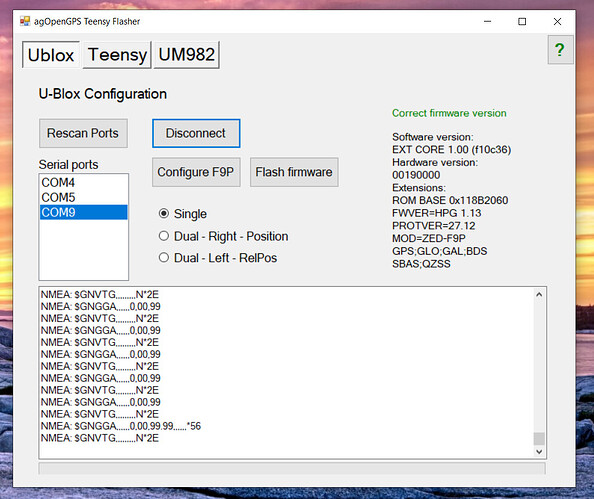Close the Teensy Flasher window
Viewport: 594px width, 499px height.
(x=557, y=22)
